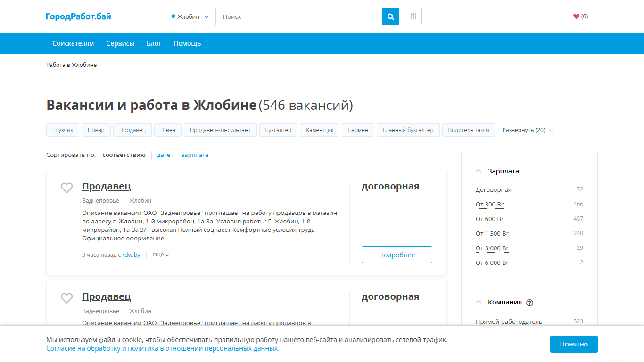Favorite the second Продавец vacancy heart

click(67, 298)
